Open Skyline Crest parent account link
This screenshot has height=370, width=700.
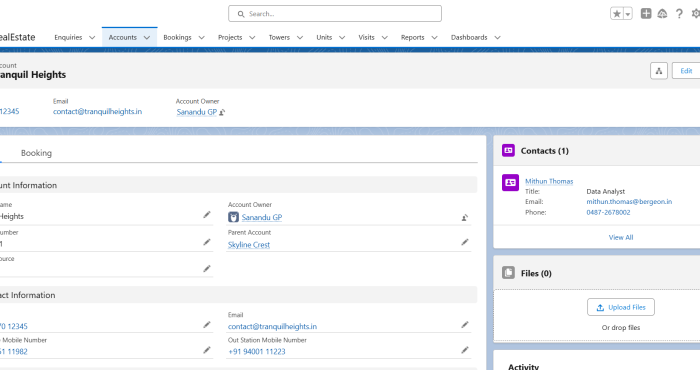[x=249, y=245]
